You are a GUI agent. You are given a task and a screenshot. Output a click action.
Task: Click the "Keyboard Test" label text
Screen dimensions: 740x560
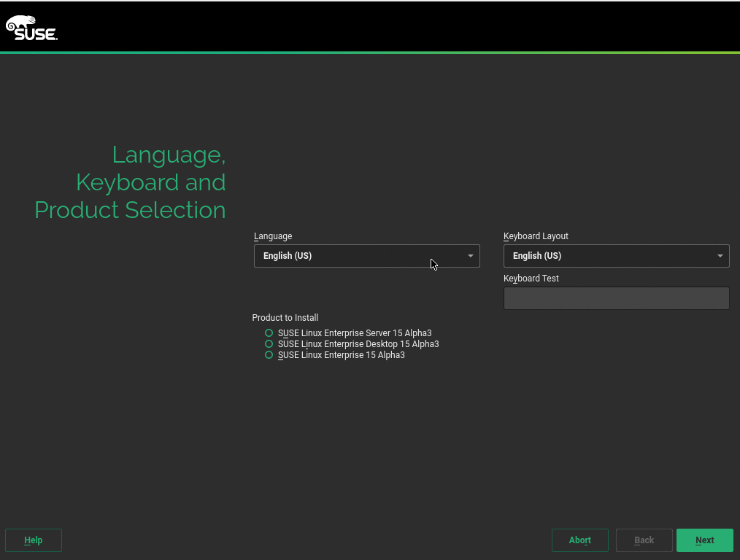click(531, 279)
